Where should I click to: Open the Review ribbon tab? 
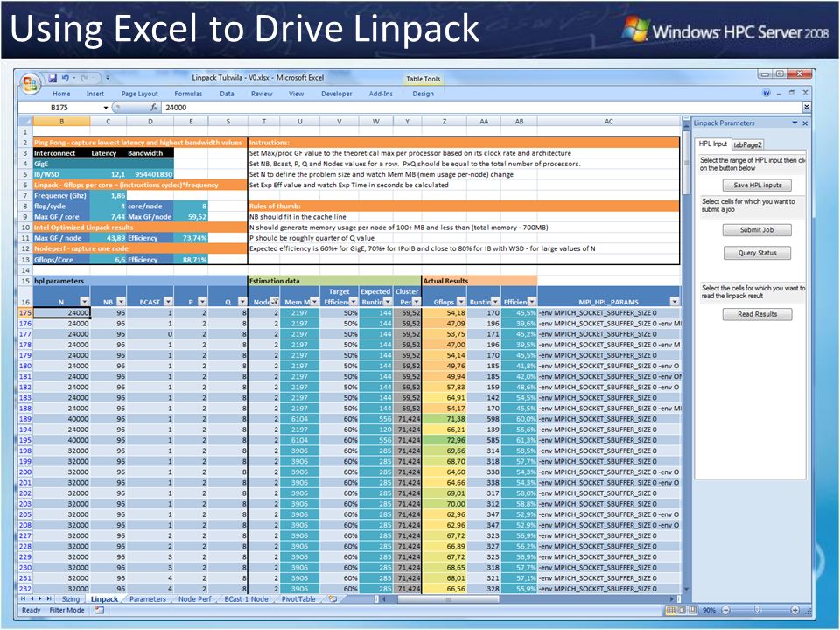pyautogui.click(x=262, y=94)
